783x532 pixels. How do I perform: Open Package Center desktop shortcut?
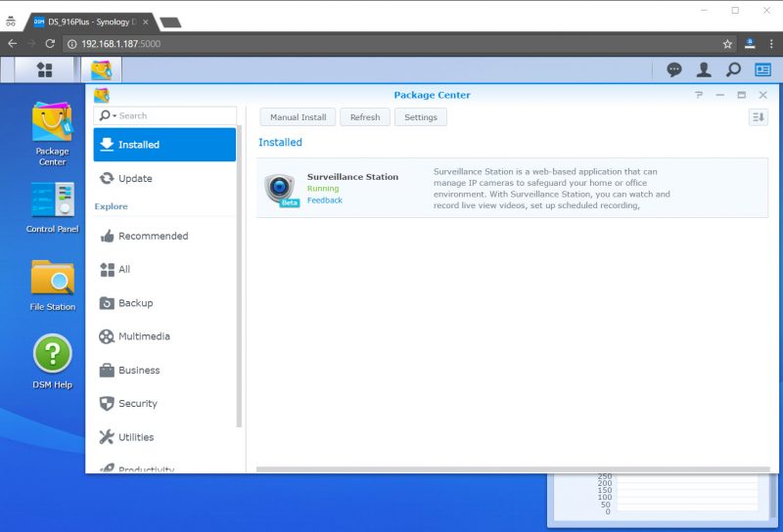click(53, 134)
